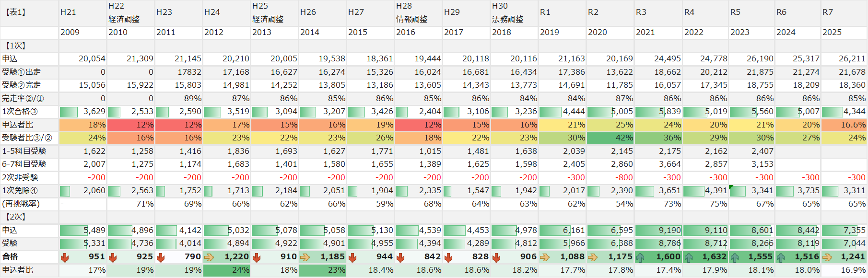
Task: Select the dark green 42% cell in 受験者比 row
Action: [610, 138]
